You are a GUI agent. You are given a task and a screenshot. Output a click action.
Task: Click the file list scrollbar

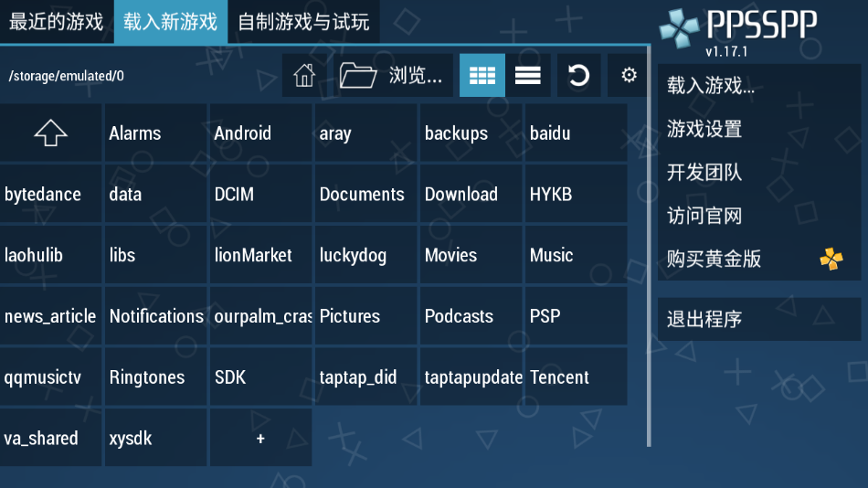[649, 274]
